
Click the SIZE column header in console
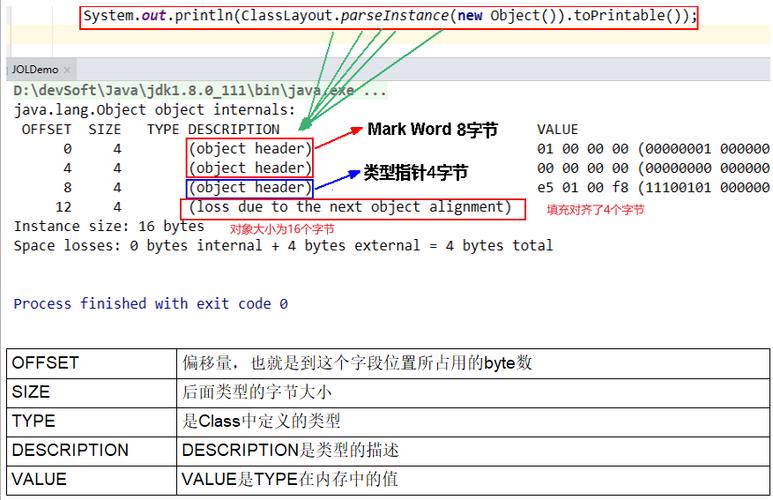(x=105, y=130)
